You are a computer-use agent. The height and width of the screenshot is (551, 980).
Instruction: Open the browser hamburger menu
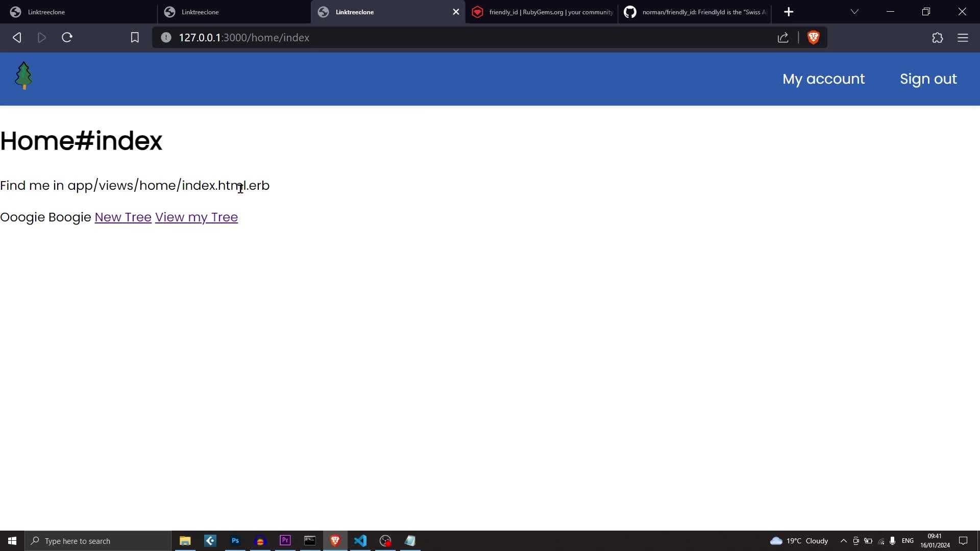click(963, 37)
